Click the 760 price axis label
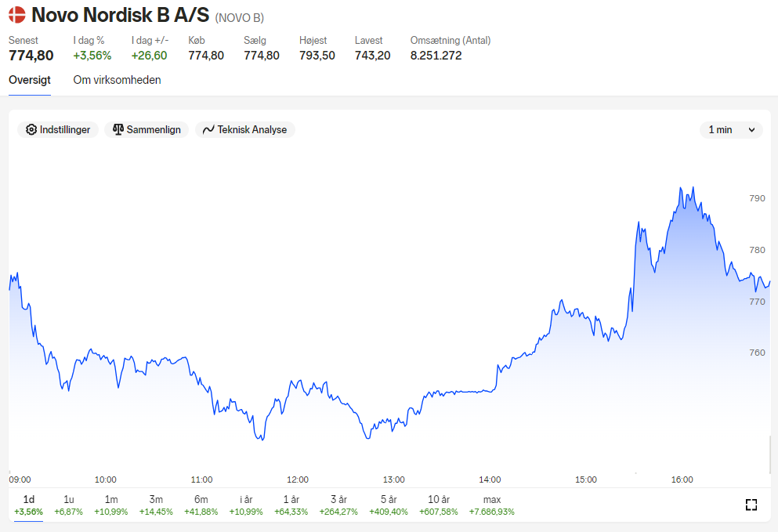This screenshot has width=778, height=532. point(757,353)
